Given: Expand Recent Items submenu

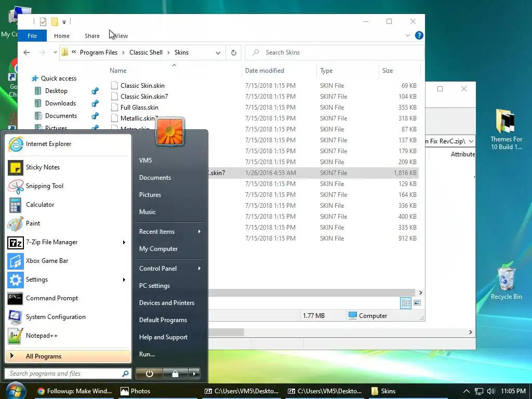Looking at the screenshot, I should (x=199, y=232).
